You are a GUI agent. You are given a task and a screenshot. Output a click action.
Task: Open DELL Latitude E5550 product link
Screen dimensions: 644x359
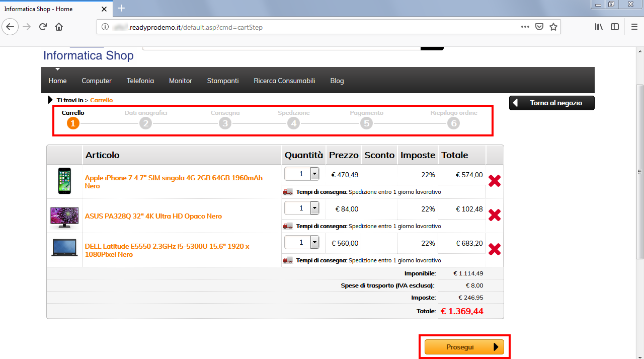[167, 250]
